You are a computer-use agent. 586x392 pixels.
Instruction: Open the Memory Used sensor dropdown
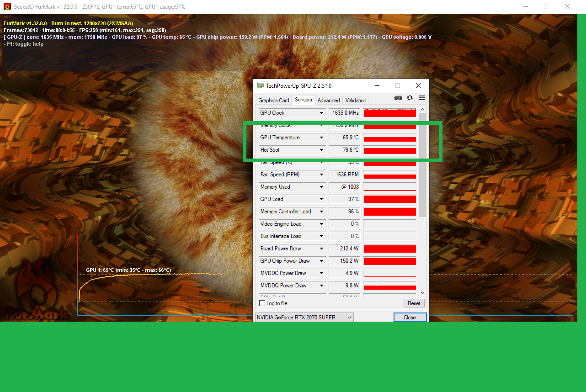coord(321,187)
